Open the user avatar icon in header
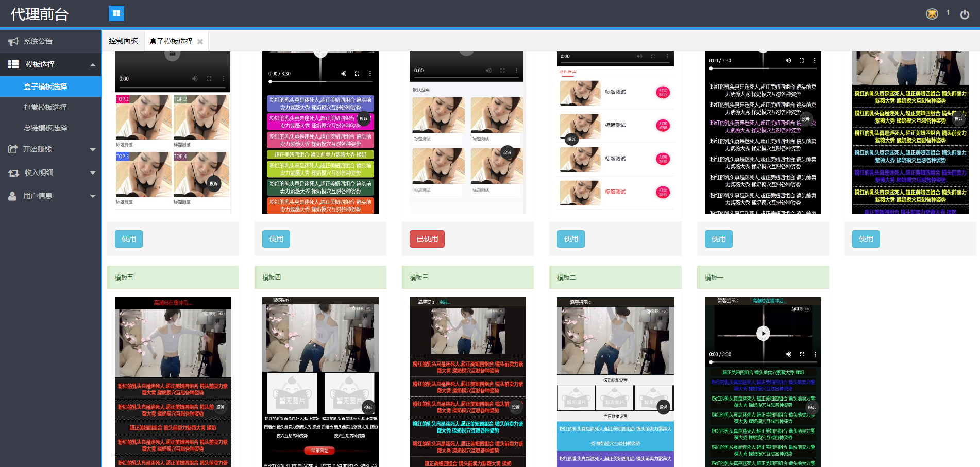 coord(932,14)
